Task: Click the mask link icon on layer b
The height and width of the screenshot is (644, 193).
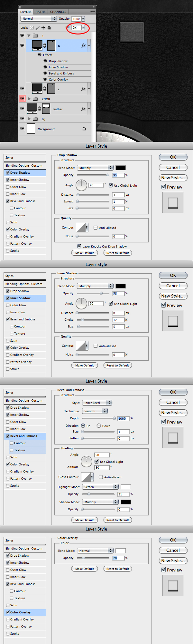Action: 45,46
